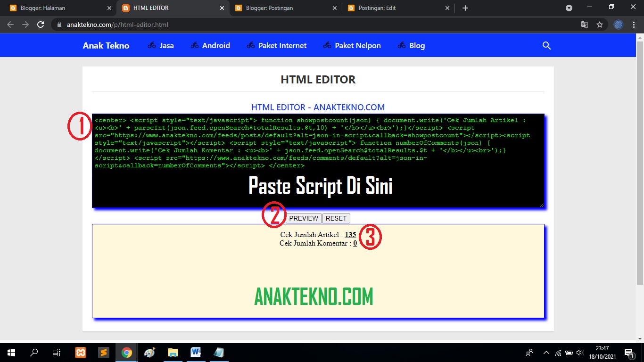Click the bicycle icon beside Jasa
Viewport: 644px width, 362px height.
click(152, 46)
